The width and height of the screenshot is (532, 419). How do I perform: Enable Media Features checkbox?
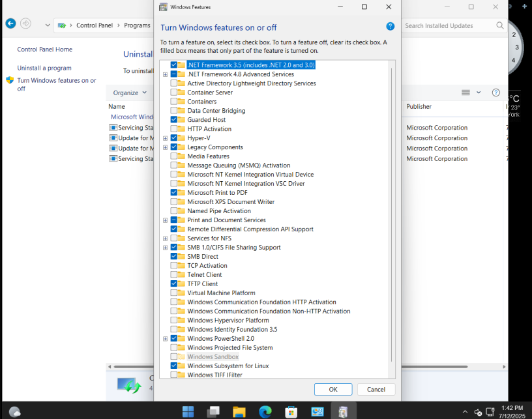pyautogui.click(x=173, y=156)
